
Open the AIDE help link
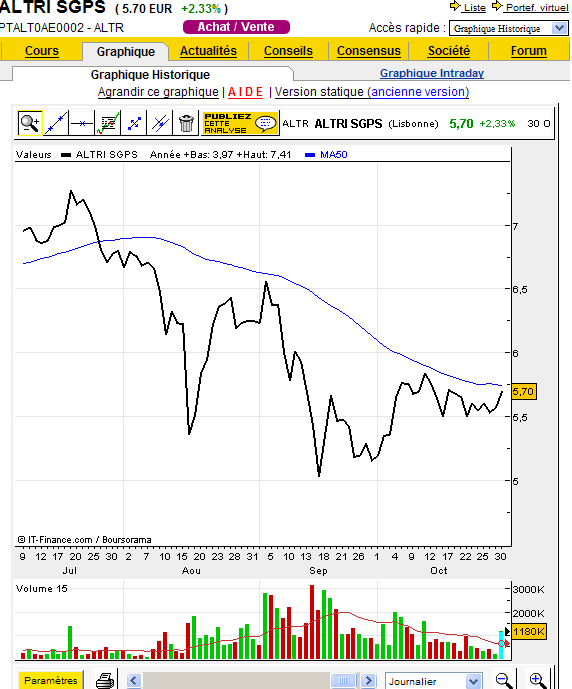[245, 92]
